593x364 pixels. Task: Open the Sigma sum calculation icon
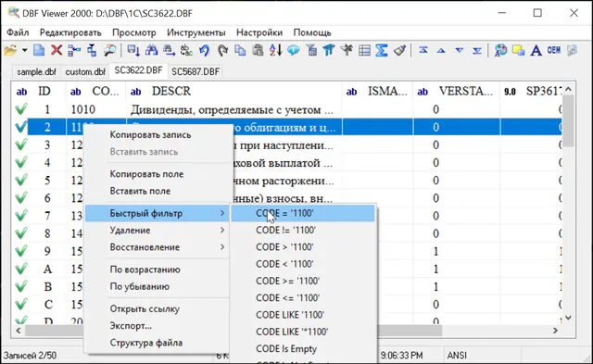[382, 50]
